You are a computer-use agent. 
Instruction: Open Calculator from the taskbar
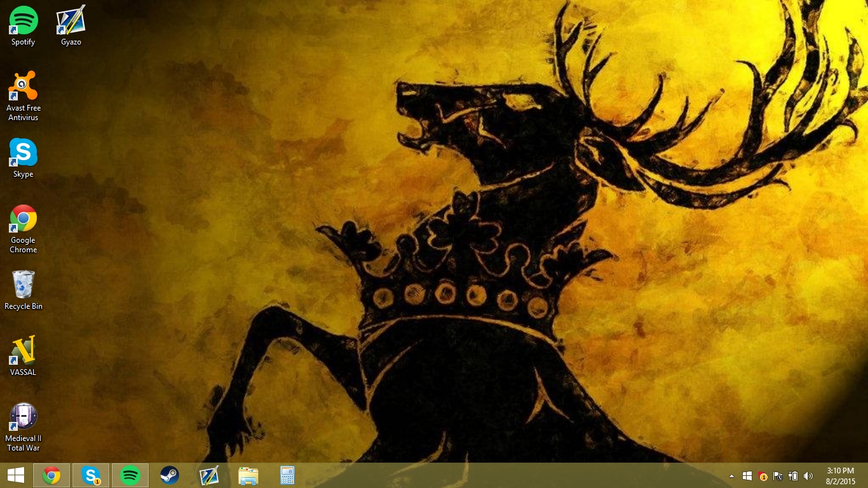coord(288,475)
